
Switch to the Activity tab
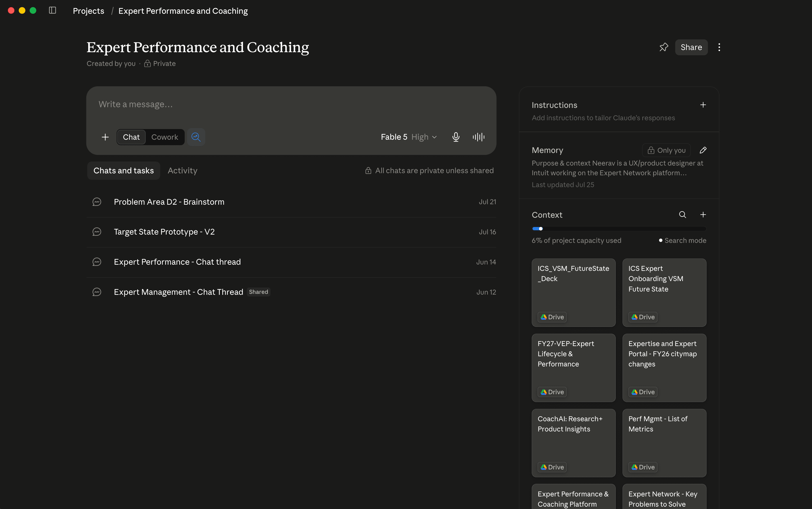pyautogui.click(x=182, y=171)
